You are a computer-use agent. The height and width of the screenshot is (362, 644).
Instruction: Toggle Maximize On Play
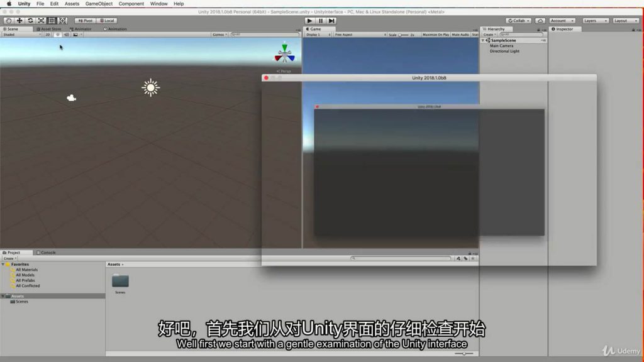[436, 35]
